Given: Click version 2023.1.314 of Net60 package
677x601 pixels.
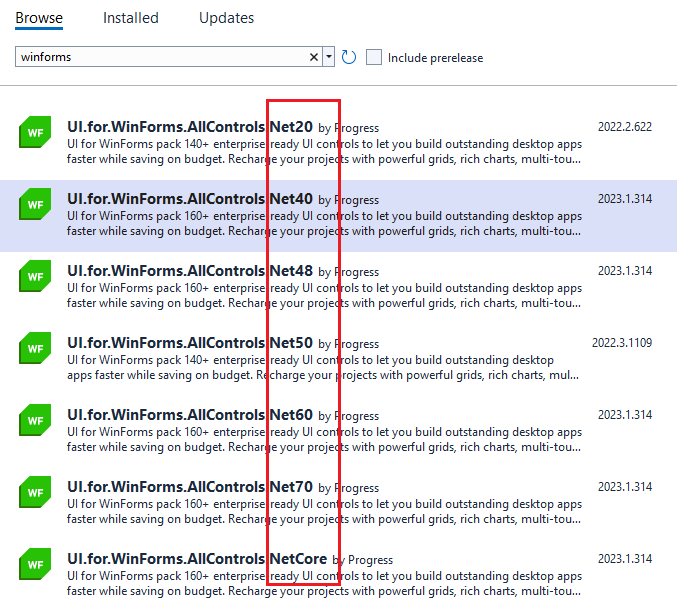Looking at the screenshot, I should [x=625, y=415].
